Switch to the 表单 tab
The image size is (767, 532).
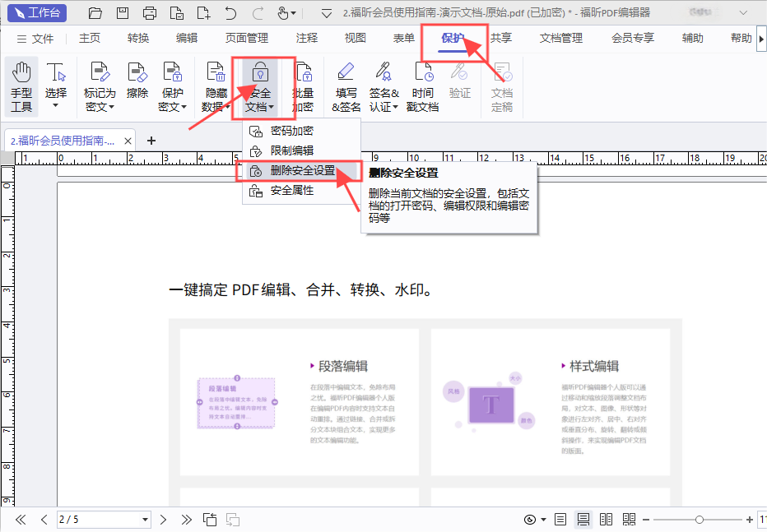[x=403, y=38]
